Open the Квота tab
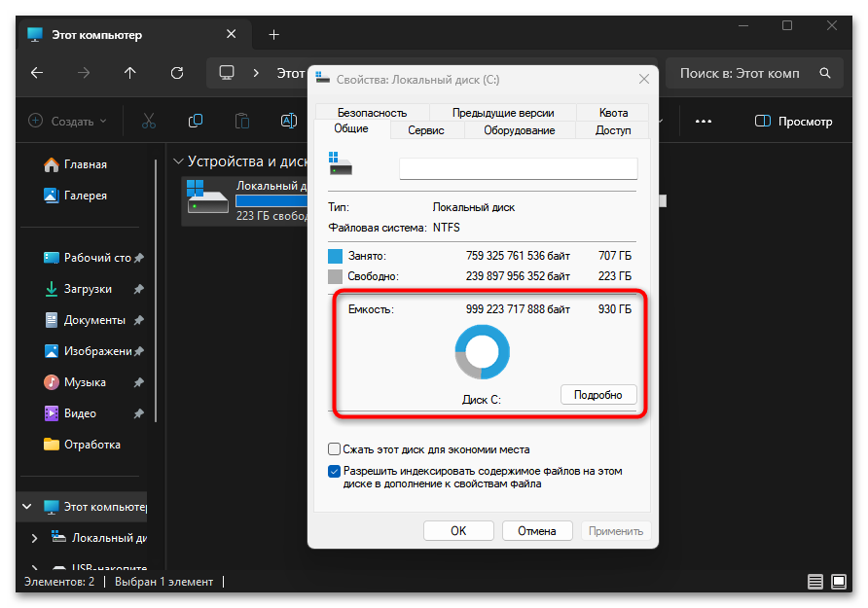Viewport: 868px width, 608px height. [x=613, y=112]
